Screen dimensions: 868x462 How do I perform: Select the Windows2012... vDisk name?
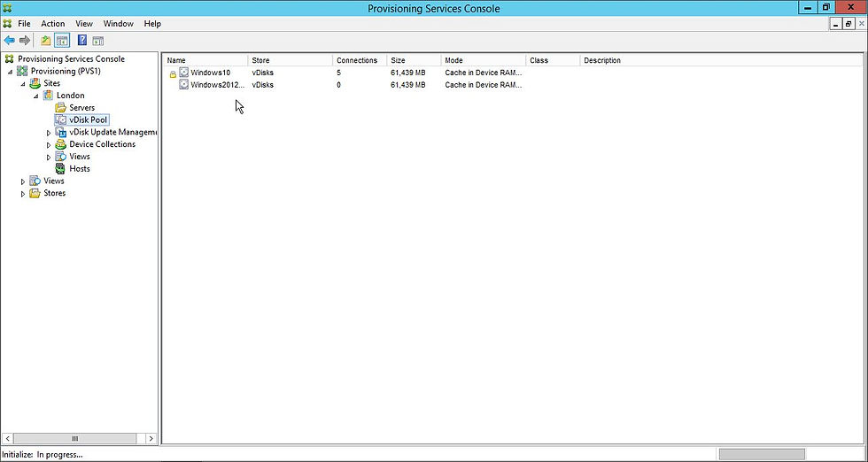tap(217, 85)
